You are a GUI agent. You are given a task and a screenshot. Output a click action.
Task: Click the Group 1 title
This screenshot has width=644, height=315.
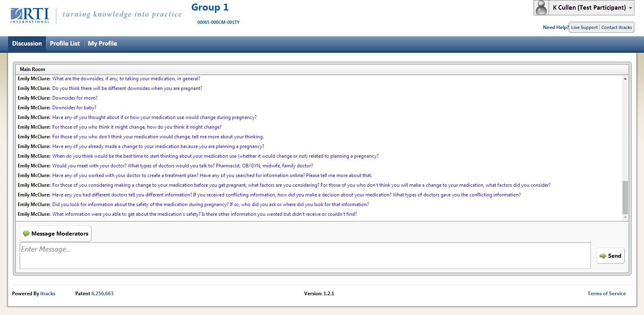click(x=210, y=7)
